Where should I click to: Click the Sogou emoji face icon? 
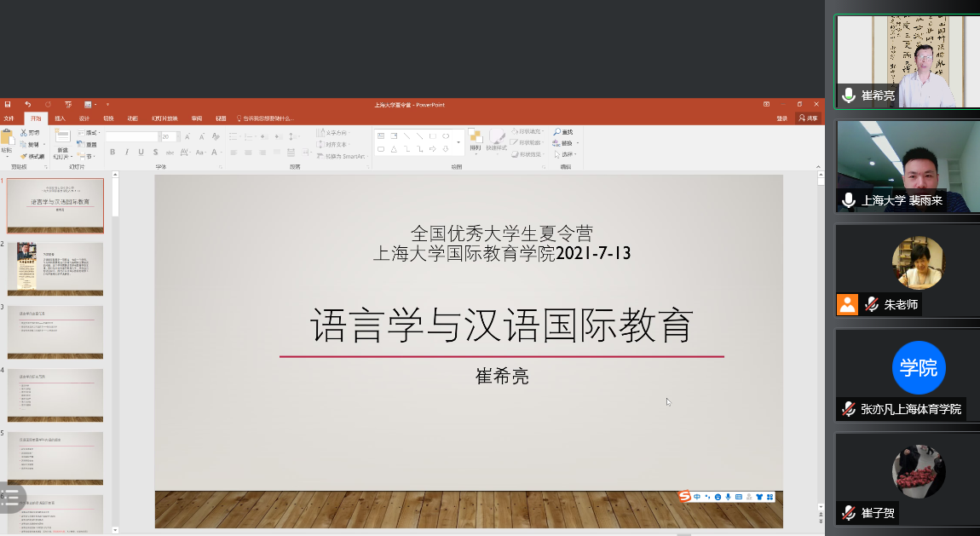[718, 497]
